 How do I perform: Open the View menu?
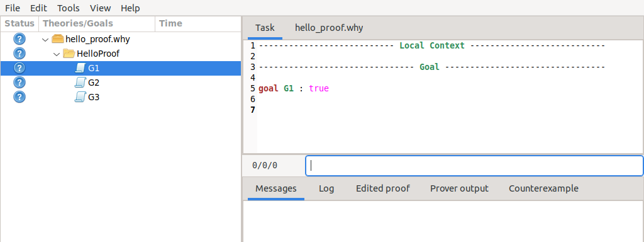(x=100, y=8)
